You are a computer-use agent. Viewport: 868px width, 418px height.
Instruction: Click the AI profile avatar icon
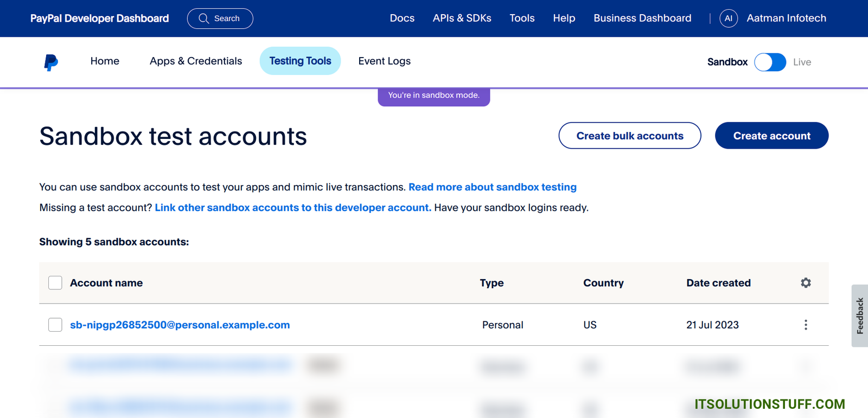tap(728, 18)
